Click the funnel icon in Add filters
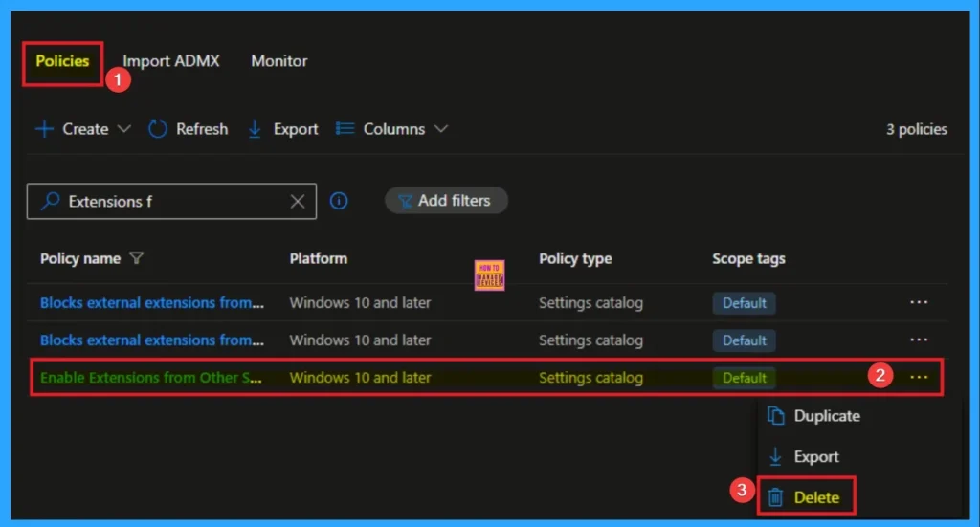This screenshot has height=527, width=980. tap(405, 201)
